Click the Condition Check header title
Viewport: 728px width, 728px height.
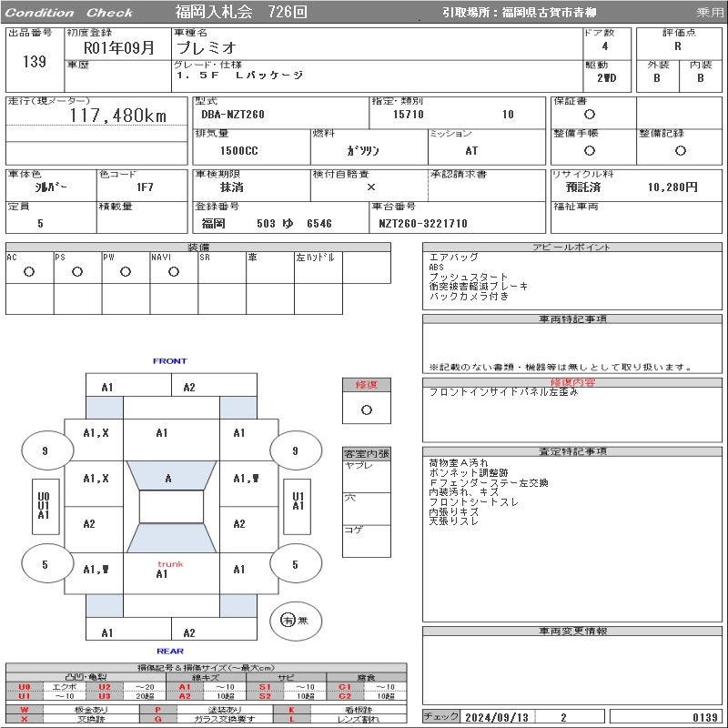pyautogui.click(x=68, y=13)
